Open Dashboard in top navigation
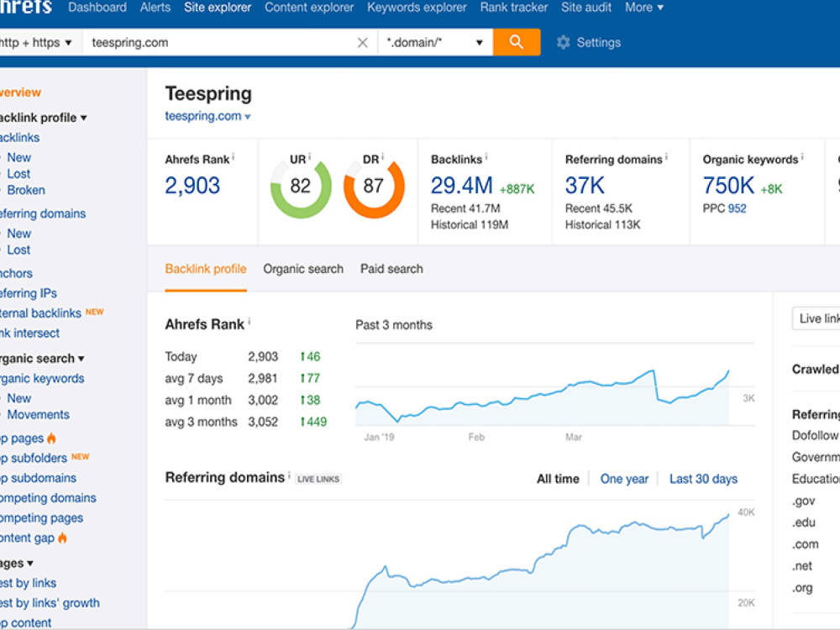Image resolution: width=840 pixels, height=630 pixels. [97, 8]
